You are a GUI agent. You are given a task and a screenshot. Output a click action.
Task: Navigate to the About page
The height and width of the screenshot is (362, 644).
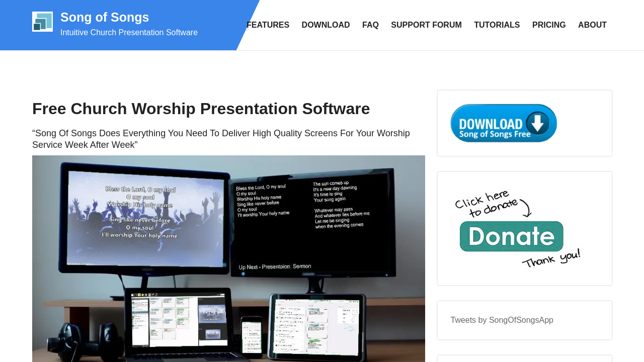(x=592, y=25)
